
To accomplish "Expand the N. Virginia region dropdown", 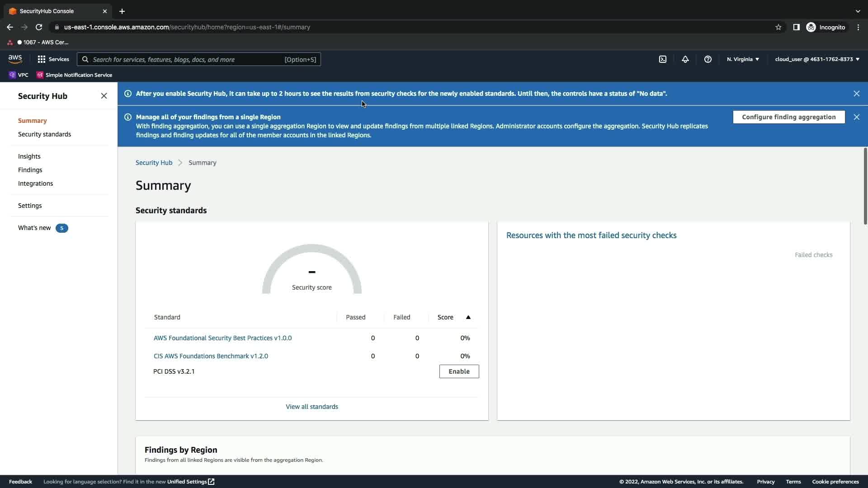I will (743, 59).
